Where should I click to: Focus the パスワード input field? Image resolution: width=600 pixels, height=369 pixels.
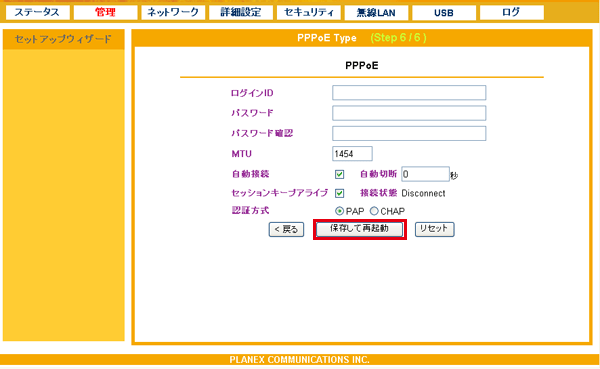(409, 113)
